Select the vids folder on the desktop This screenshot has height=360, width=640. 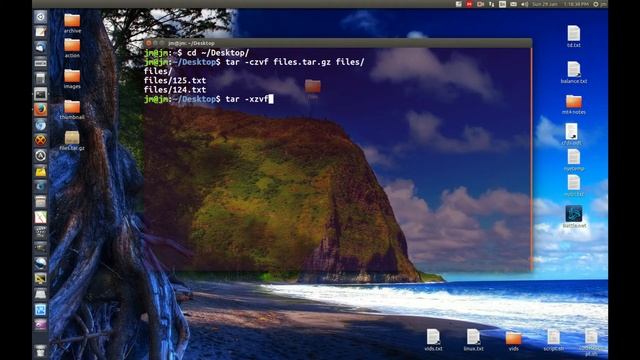click(x=513, y=341)
